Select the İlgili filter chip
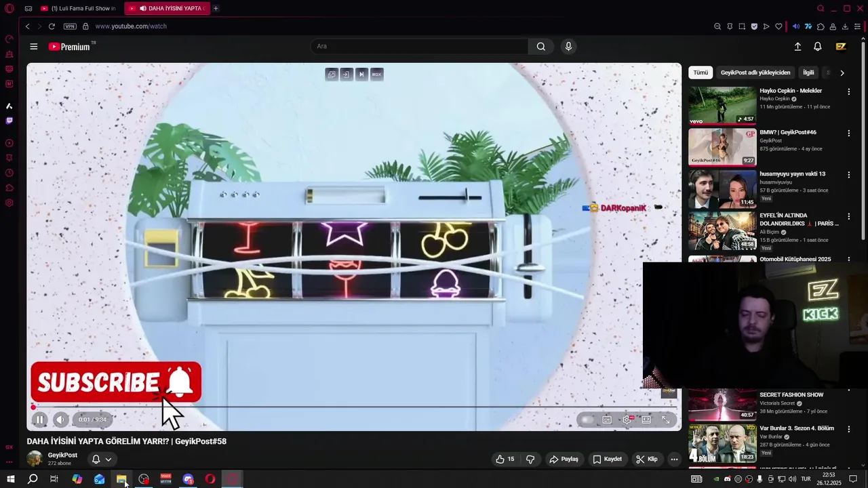This screenshot has width=868, height=488. (808, 73)
